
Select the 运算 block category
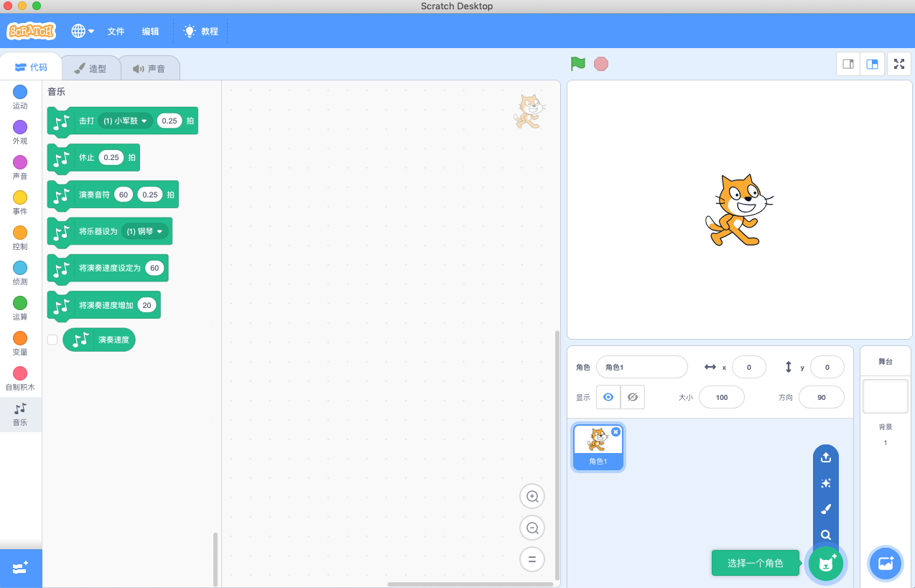tap(20, 308)
